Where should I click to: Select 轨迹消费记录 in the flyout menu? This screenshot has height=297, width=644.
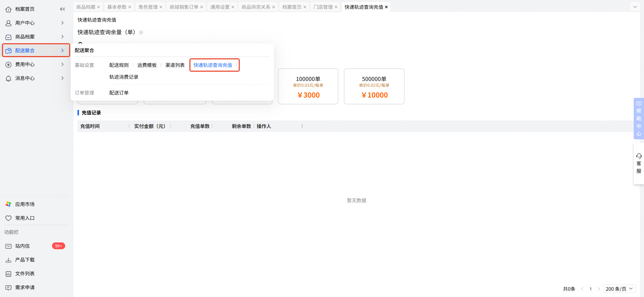click(124, 77)
